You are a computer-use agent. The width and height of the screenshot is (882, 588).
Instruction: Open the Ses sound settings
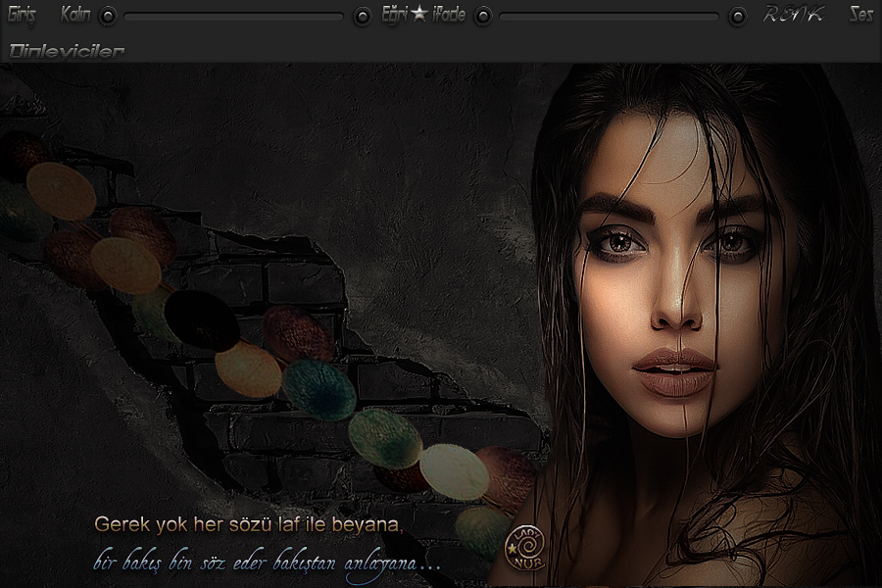(x=860, y=15)
